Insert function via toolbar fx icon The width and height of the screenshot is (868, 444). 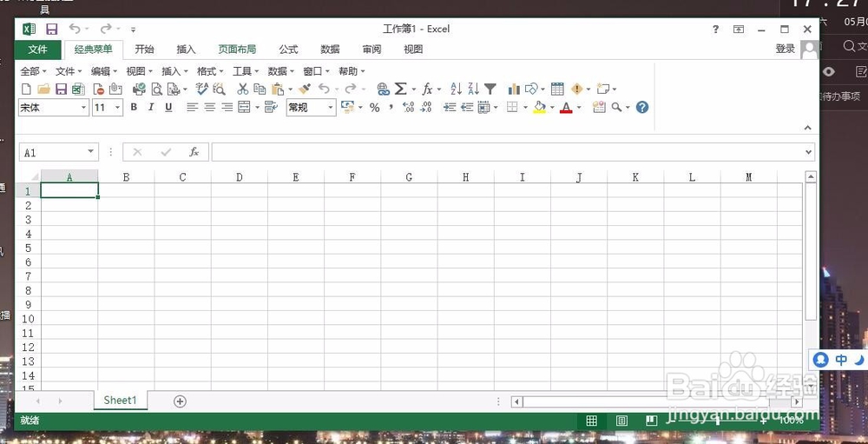pyautogui.click(x=427, y=89)
